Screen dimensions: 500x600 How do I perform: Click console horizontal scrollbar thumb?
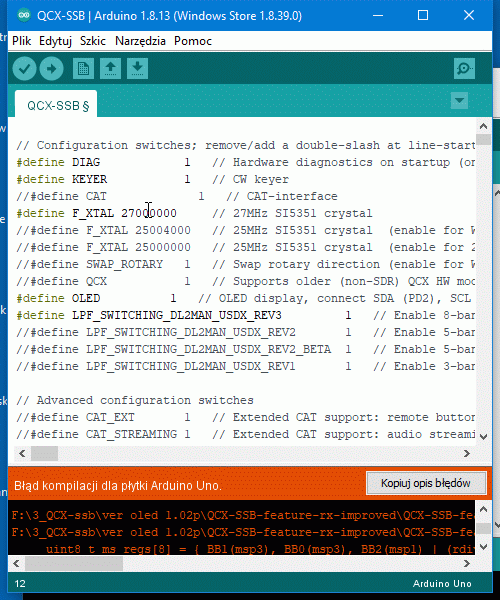tap(74, 564)
